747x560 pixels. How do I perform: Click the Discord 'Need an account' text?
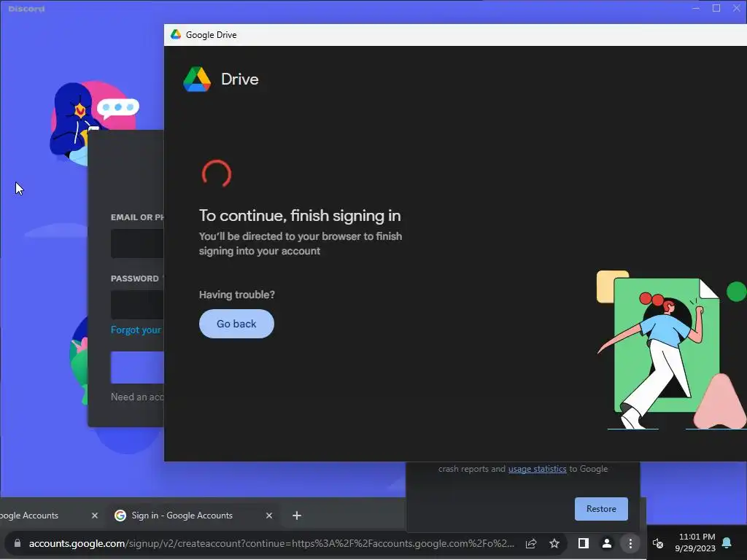(137, 397)
